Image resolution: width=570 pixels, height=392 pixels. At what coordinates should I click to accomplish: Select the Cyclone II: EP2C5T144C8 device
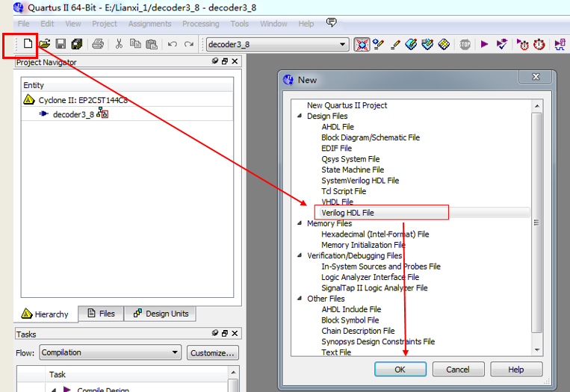point(83,100)
